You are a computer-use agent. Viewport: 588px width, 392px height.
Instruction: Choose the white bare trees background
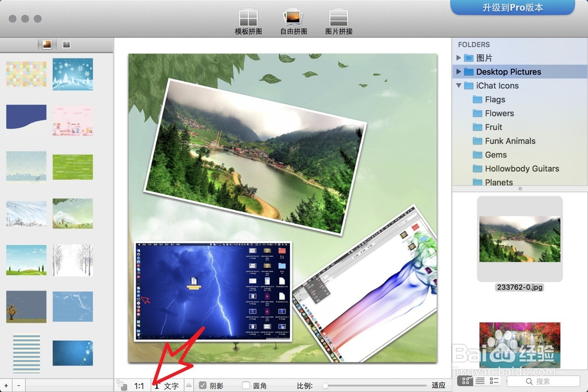[73, 260]
